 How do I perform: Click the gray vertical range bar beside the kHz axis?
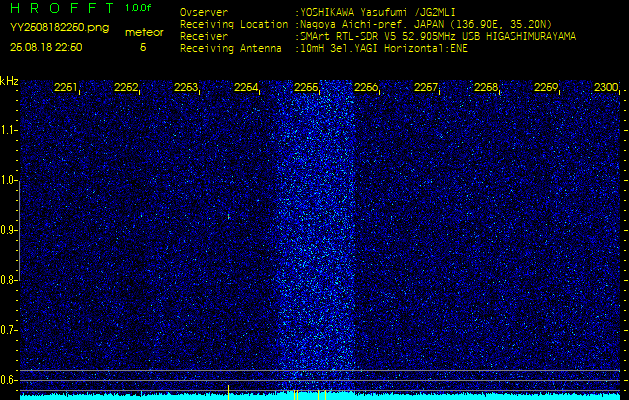click(x=19, y=231)
